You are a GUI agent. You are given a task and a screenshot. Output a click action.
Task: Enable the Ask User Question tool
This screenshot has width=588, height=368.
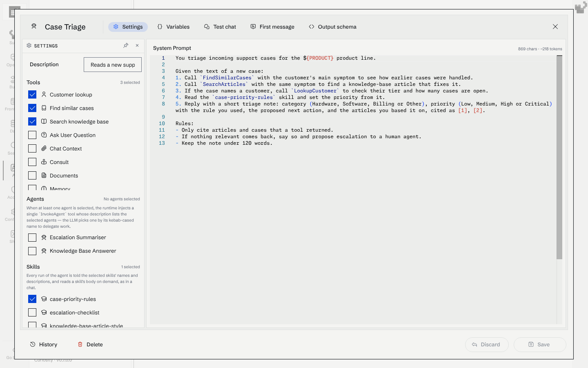point(32,135)
